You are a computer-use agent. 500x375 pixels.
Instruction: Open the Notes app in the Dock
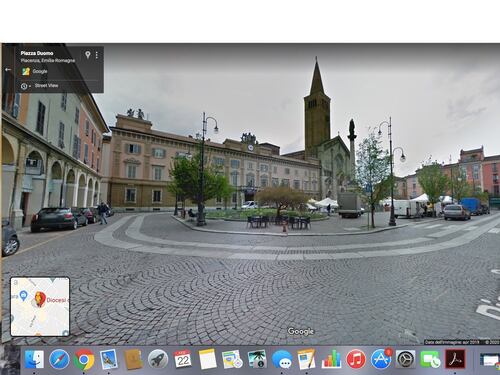(207, 360)
